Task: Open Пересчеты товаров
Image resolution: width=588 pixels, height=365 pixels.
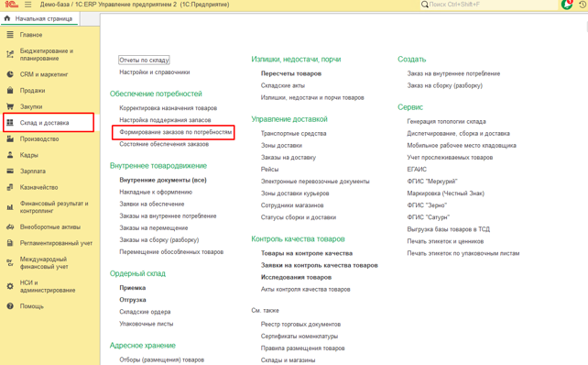Action: coord(291,73)
